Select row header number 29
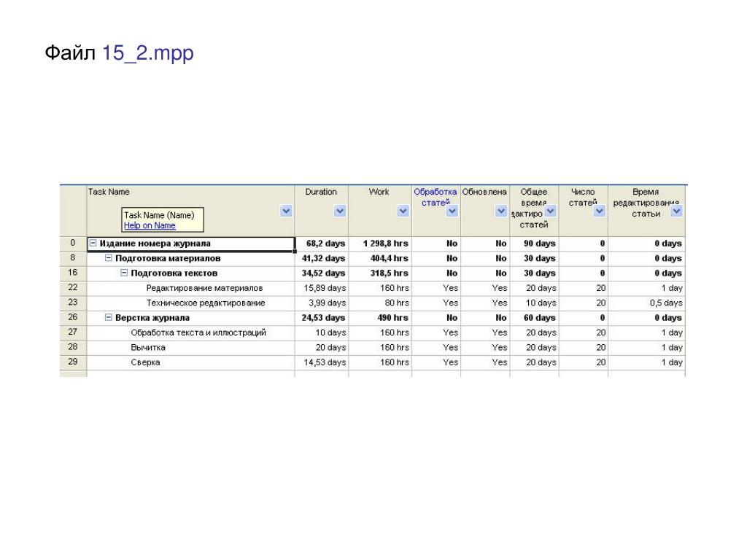The height and width of the screenshot is (560, 747). coord(73,362)
